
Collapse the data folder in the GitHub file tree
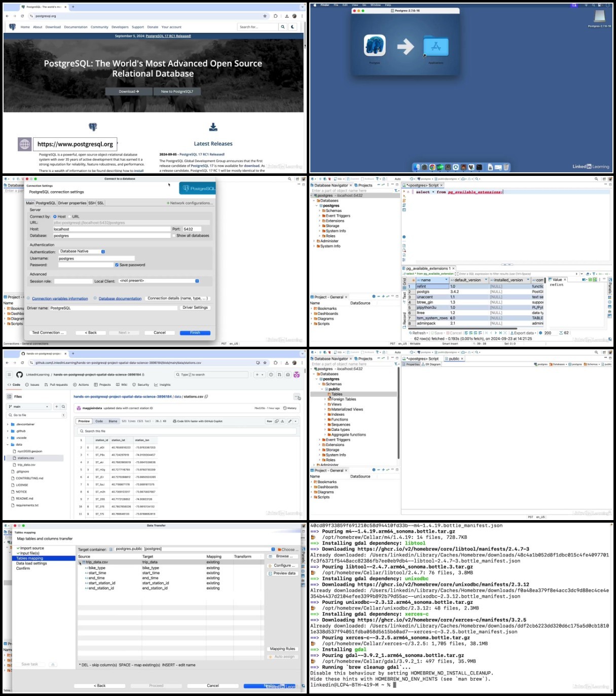(8, 445)
